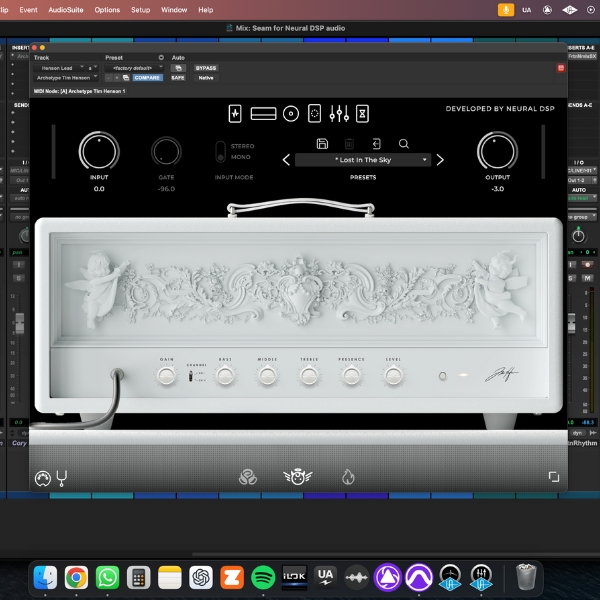Image resolution: width=600 pixels, height=600 pixels.
Task: Open the Henson Lead track selector
Action: (x=59, y=68)
